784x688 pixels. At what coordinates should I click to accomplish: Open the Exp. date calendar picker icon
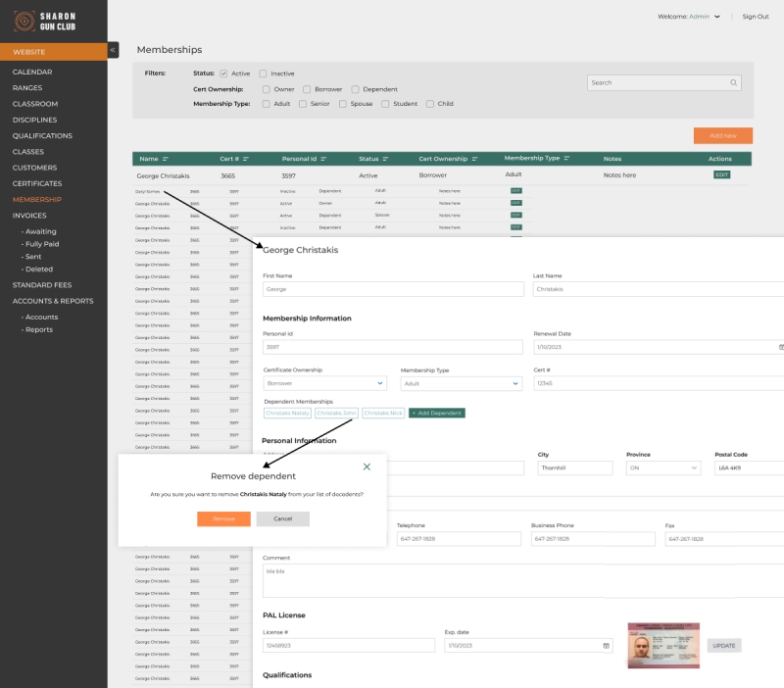(605, 645)
